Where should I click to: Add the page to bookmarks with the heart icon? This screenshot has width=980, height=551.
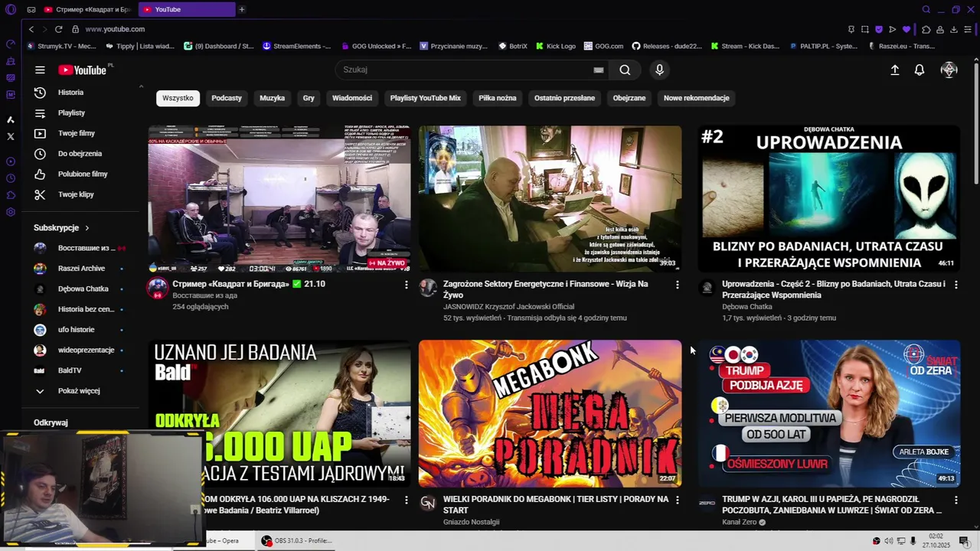[906, 29]
